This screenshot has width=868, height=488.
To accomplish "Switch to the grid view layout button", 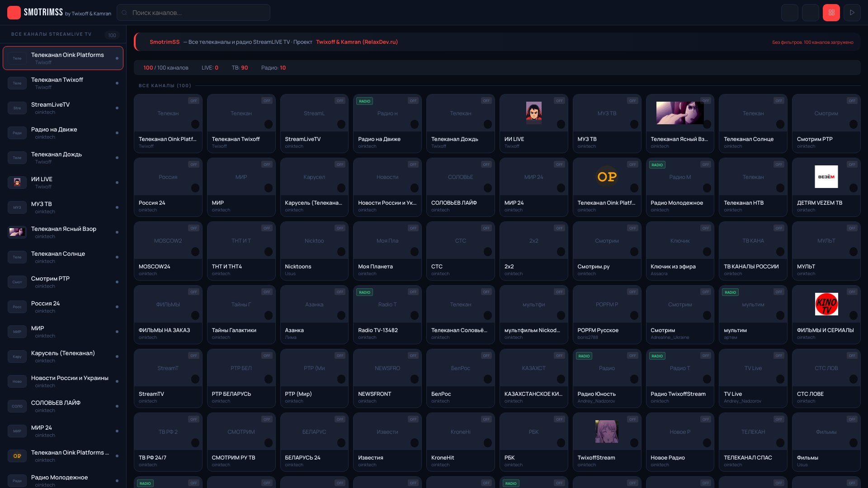I will click(831, 13).
